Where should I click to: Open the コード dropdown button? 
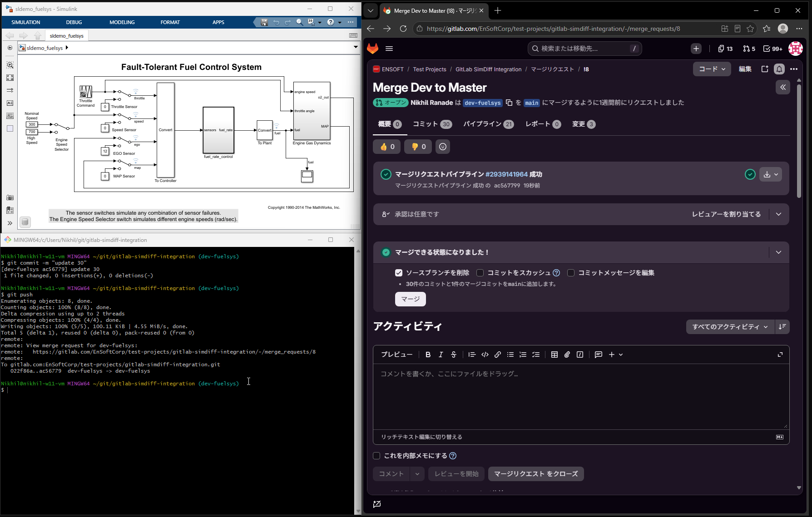click(x=712, y=69)
